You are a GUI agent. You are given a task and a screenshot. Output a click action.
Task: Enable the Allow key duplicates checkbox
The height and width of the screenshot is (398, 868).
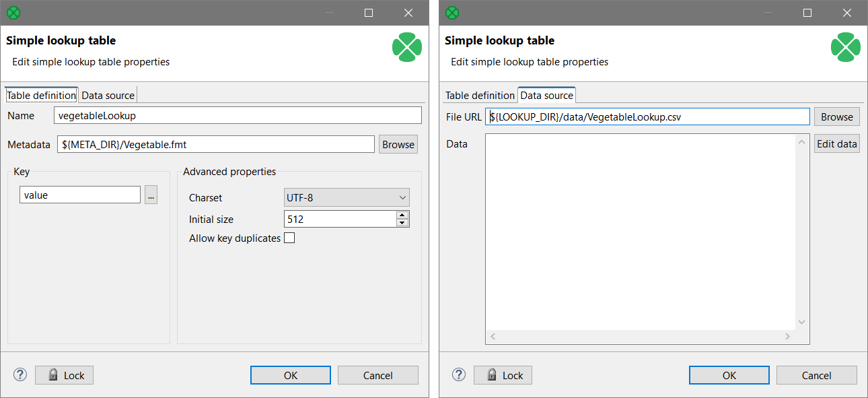click(x=289, y=238)
